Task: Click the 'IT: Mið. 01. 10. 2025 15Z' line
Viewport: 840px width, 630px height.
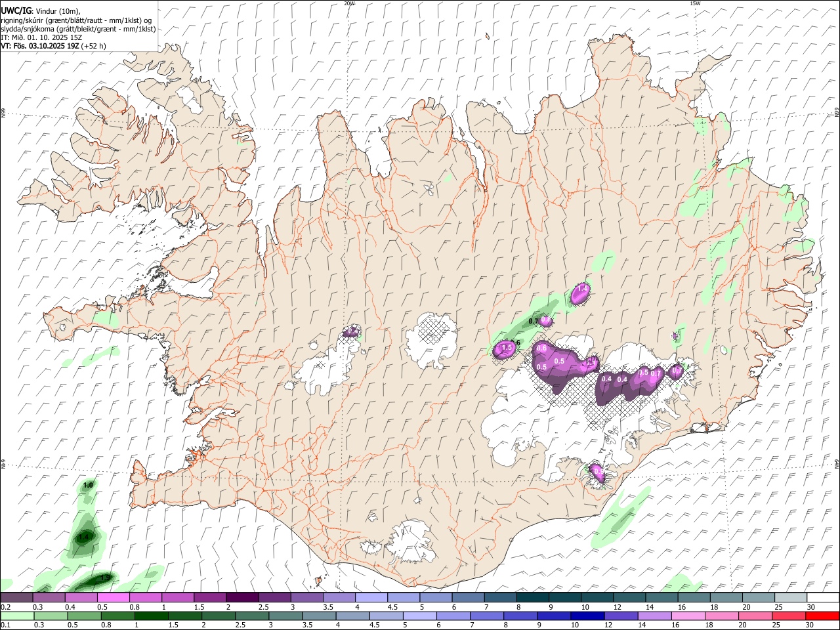Action: [x=40, y=37]
